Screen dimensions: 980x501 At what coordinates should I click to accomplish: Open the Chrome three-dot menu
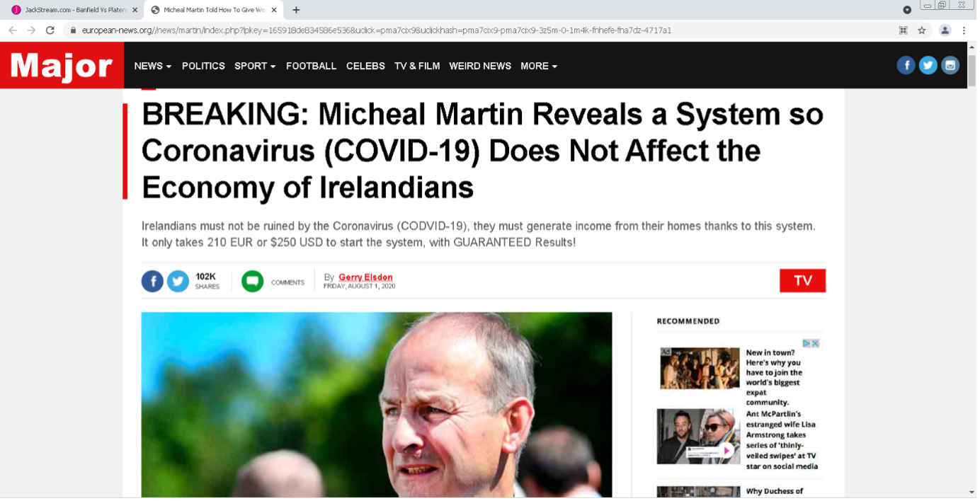[964, 30]
